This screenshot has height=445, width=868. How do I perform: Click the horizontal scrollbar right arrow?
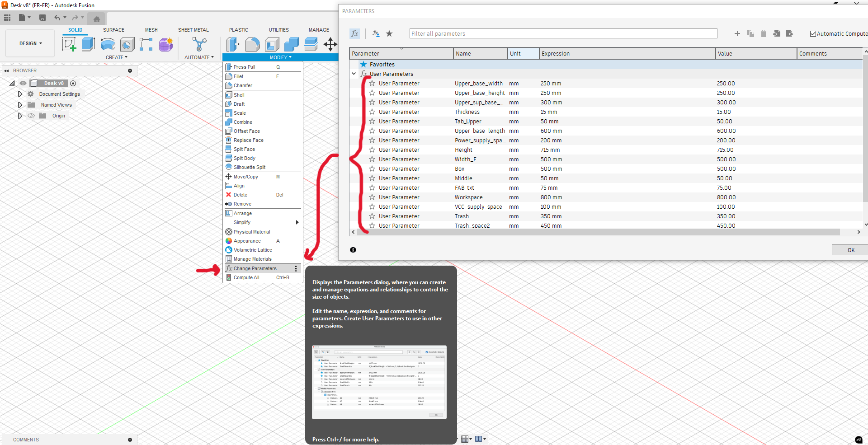[859, 232]
